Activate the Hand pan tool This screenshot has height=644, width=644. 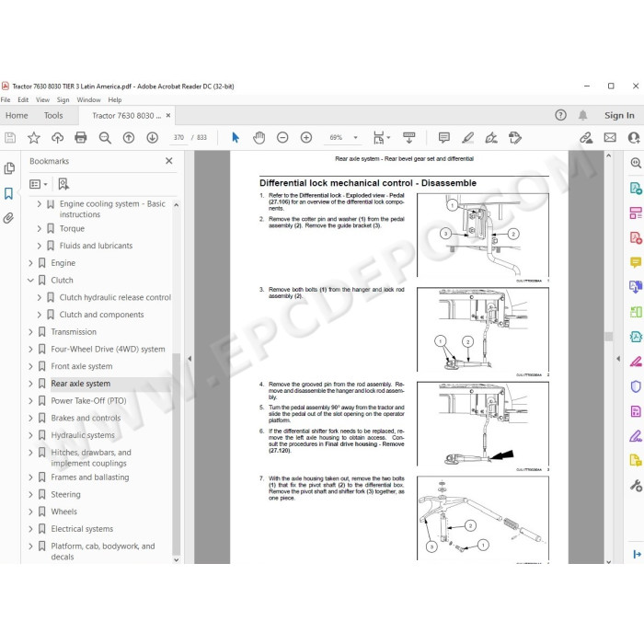259,138
